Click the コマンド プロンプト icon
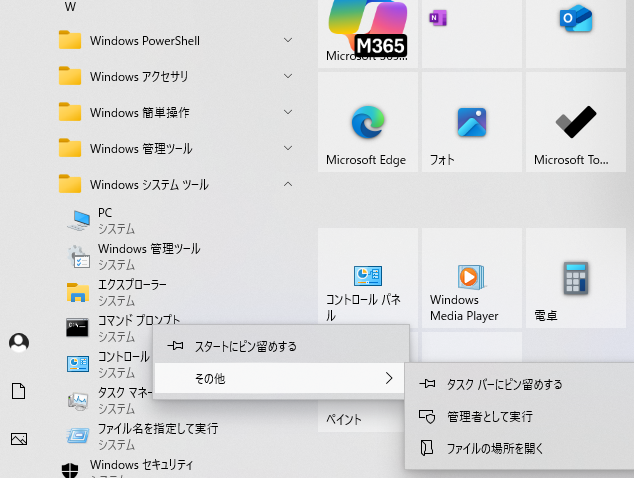Screen dimensions: 634x478 coord(77,328)
